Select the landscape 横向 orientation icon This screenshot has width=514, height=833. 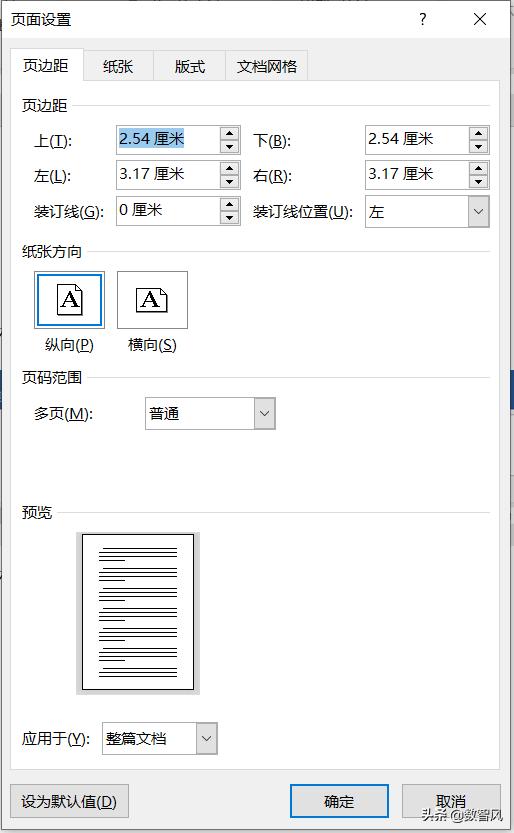pos(152,300)
